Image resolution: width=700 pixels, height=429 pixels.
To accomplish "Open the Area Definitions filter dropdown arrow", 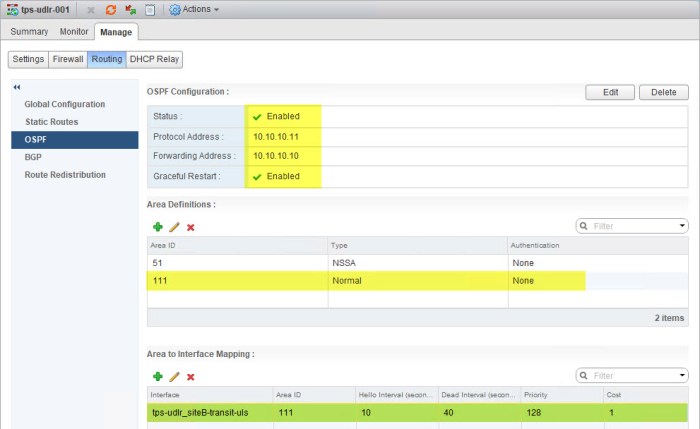I will 682,226.
